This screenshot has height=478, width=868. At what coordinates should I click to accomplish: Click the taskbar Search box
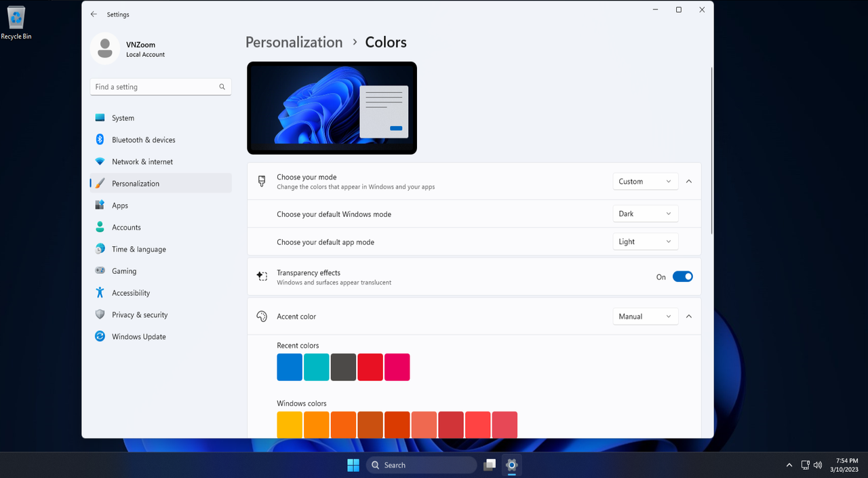pos(421,465)
